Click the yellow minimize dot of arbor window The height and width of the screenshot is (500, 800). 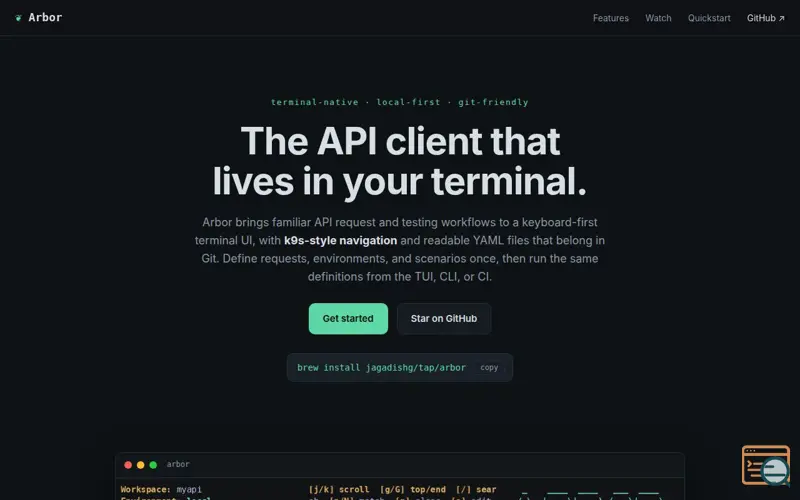click(x=140, y=465)
